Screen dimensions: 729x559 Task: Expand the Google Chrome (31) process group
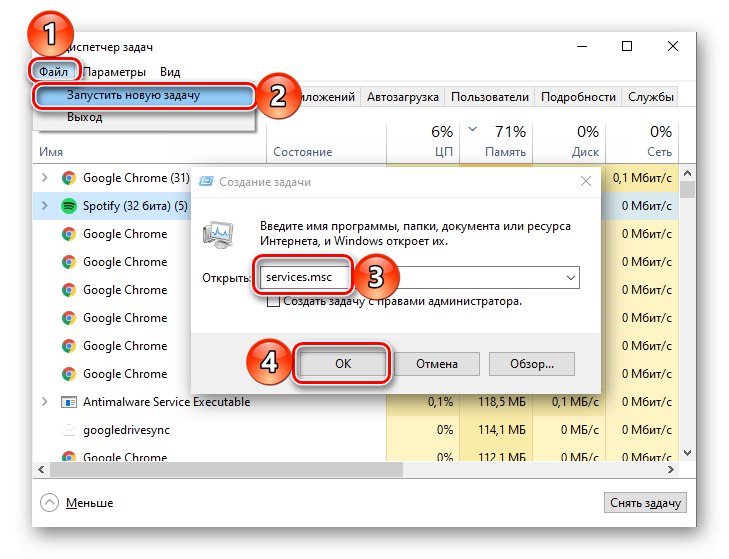[44, 178]
